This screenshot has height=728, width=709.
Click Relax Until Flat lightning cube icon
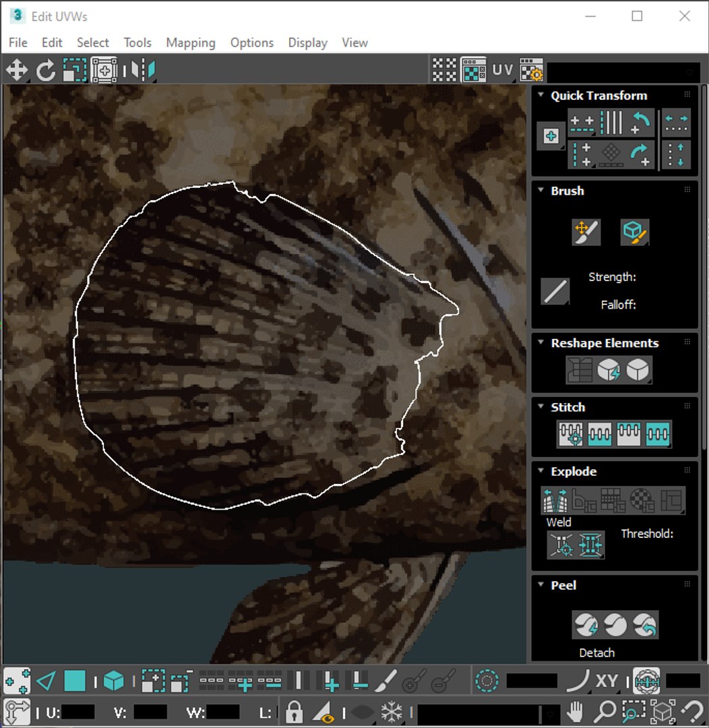coord(609,370)
